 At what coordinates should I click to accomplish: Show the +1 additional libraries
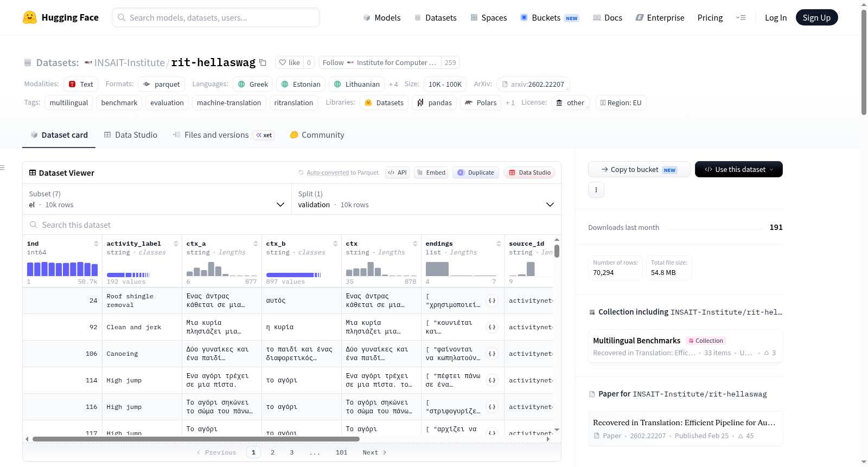510,103
